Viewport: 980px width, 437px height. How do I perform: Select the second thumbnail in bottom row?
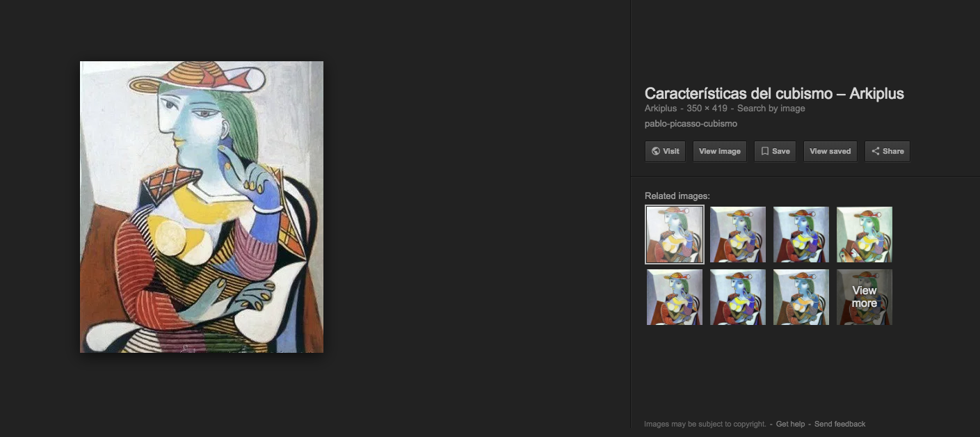tap(738, 297)
